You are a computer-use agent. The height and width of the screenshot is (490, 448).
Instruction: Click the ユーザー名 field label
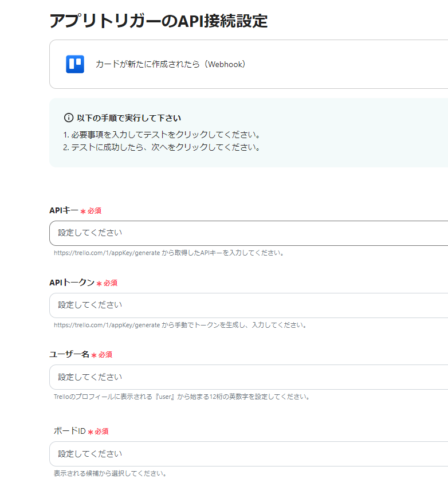point(69,354)
